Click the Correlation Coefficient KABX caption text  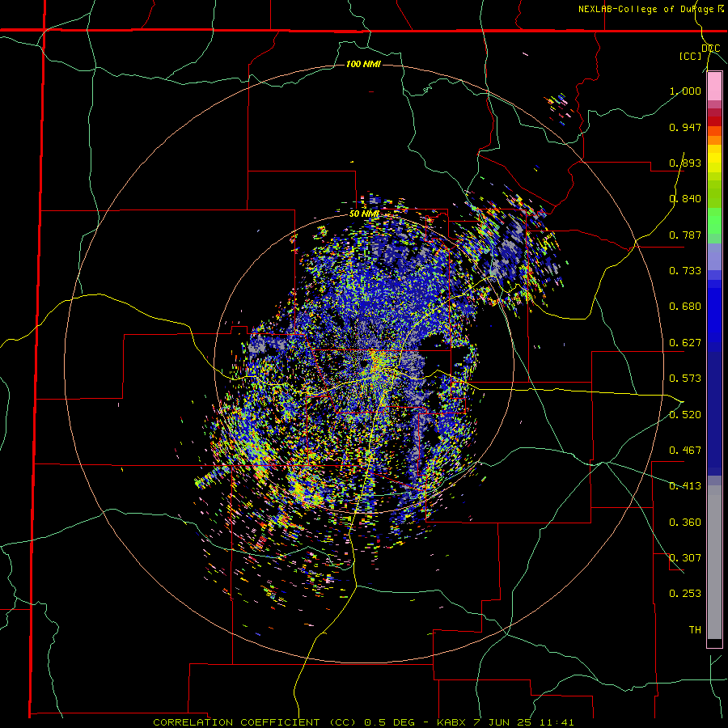[363, 722]
